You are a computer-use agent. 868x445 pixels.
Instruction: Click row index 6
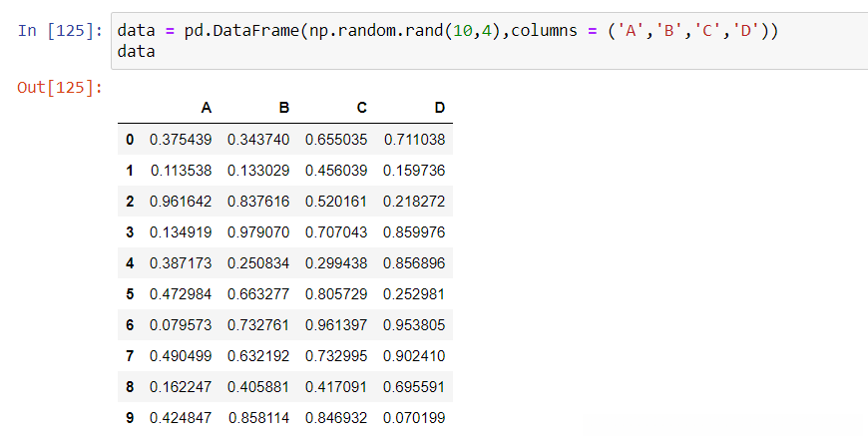click(x=130, y=325)
